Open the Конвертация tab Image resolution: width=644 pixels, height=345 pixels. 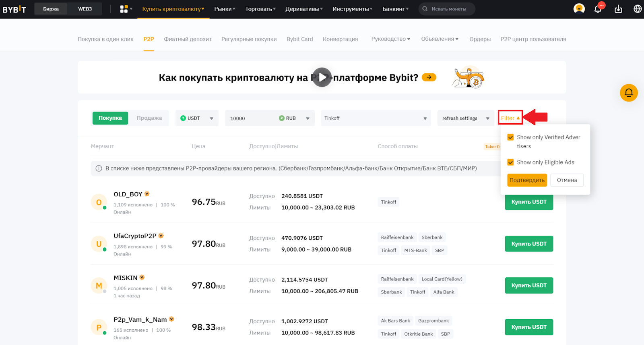pos(341,39)
